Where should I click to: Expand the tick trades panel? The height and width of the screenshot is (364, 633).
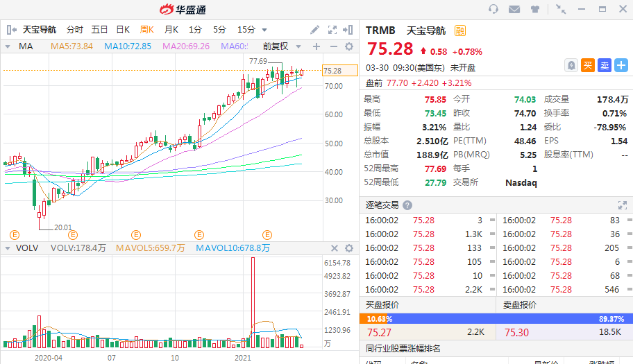[623, 205]
